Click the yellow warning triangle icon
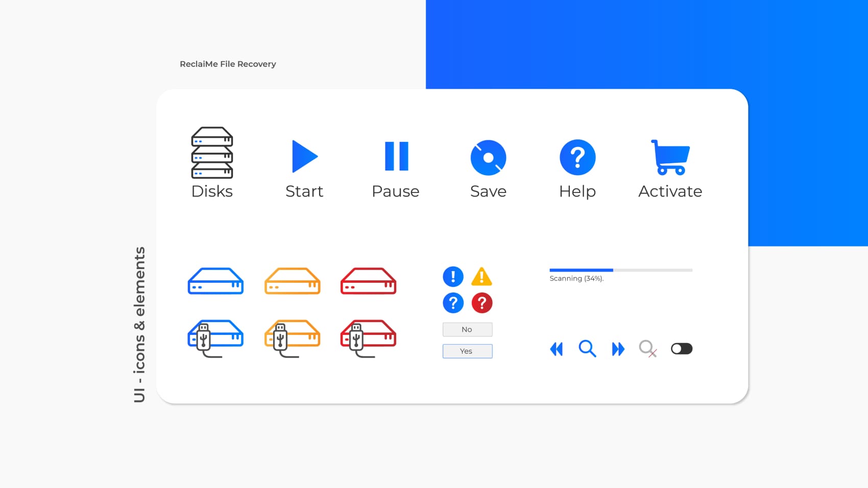Screen dimensions: 868x488 coord(481,277)
